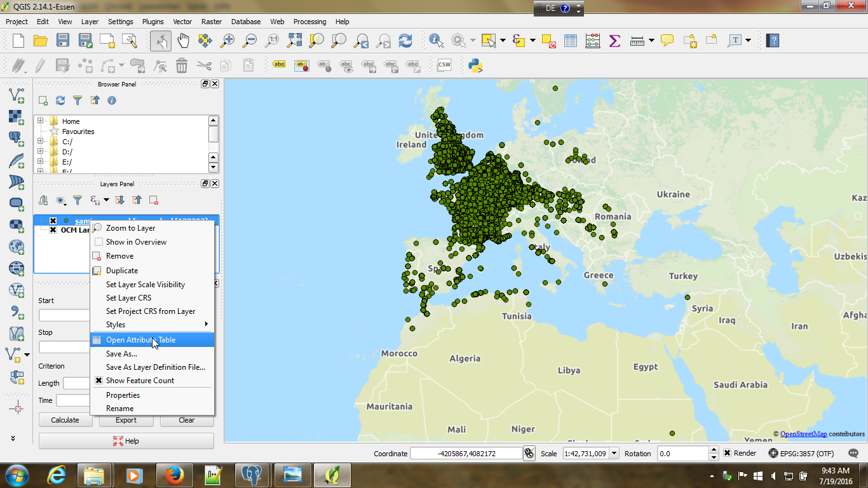The height and width of the screenshot is (488, 868).
Task: Click Layers Panel remove layer icon
Action: coord(154,200)
